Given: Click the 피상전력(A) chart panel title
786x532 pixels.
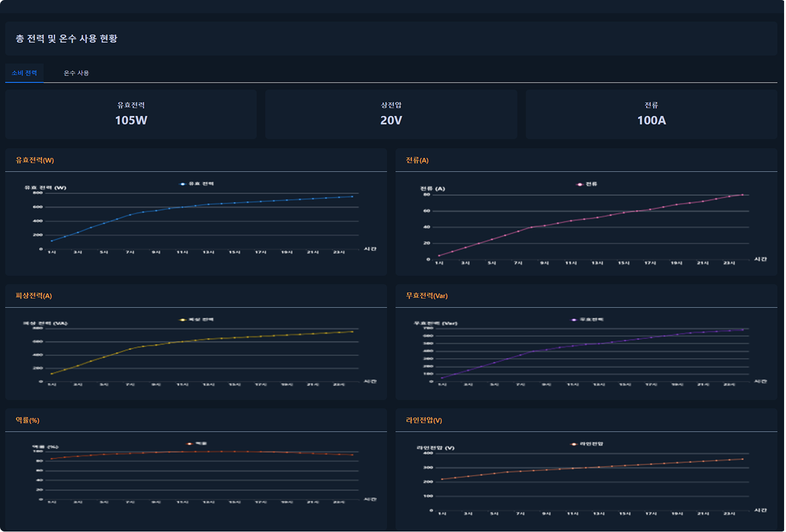Looking at the screenshot, I should click(x=33, y=296).
